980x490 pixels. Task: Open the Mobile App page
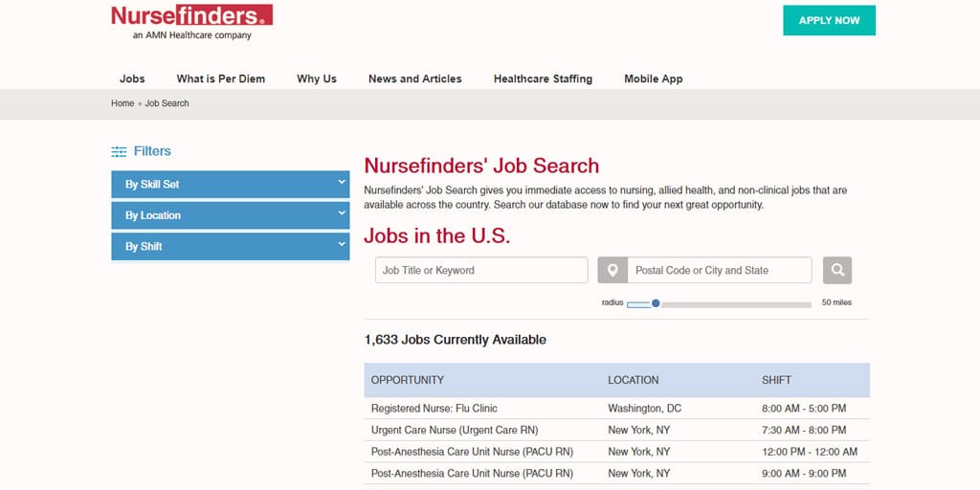(x=654, y=78)
